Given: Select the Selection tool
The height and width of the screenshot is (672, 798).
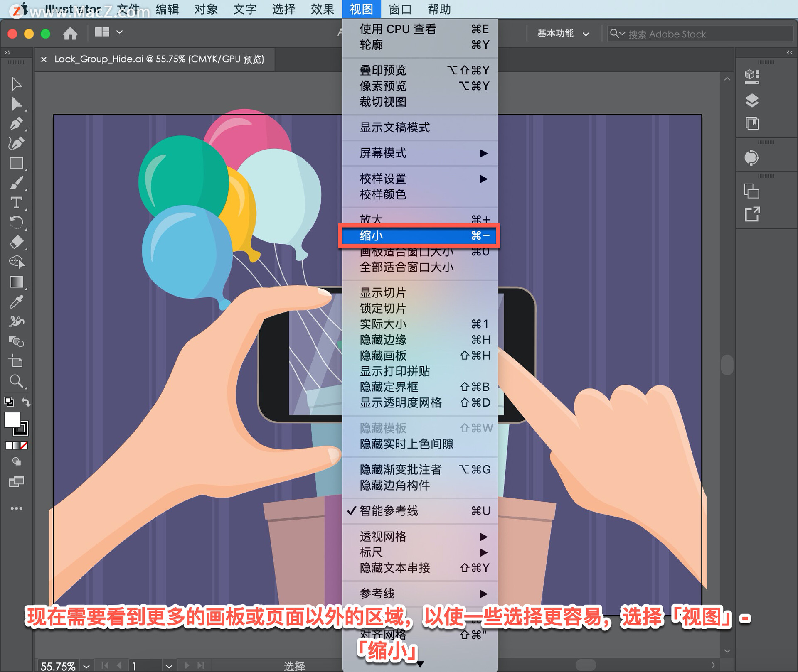Looking at the screenshot, I should pos(17,84).
